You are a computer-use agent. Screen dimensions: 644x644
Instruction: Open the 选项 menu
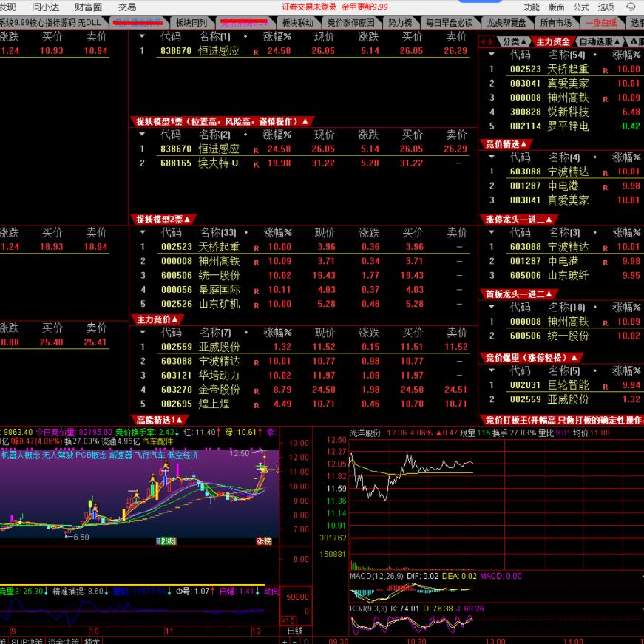(606, 7)
